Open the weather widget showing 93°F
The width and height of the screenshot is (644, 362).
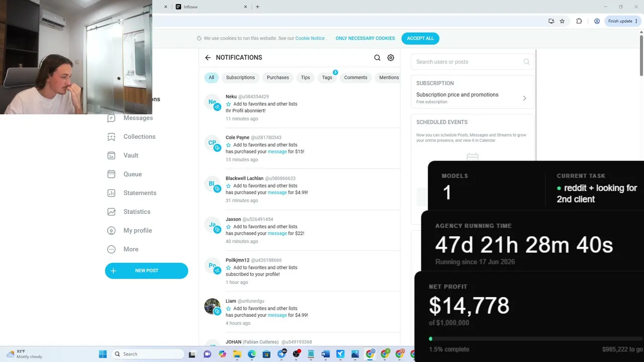[x=24, y=354]
